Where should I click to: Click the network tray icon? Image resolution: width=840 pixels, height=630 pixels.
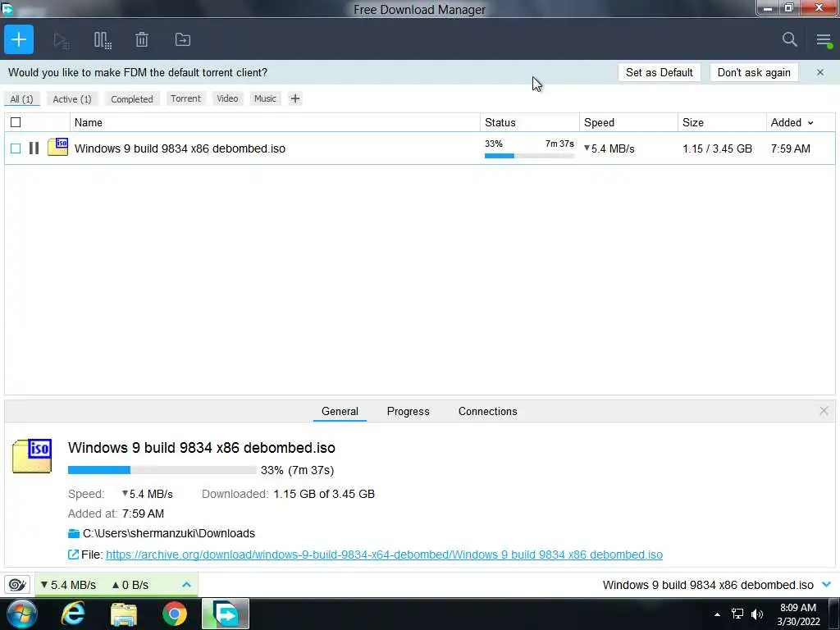click(737, 614)
